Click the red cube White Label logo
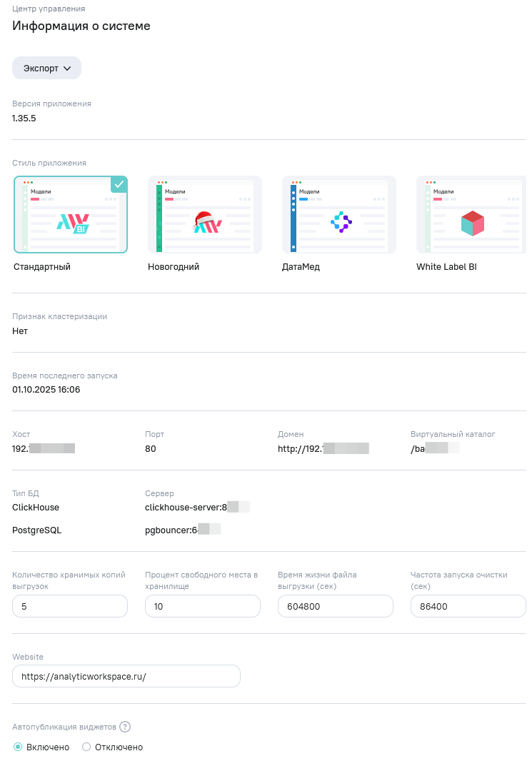532x761 pixels. tap(472, 223)
